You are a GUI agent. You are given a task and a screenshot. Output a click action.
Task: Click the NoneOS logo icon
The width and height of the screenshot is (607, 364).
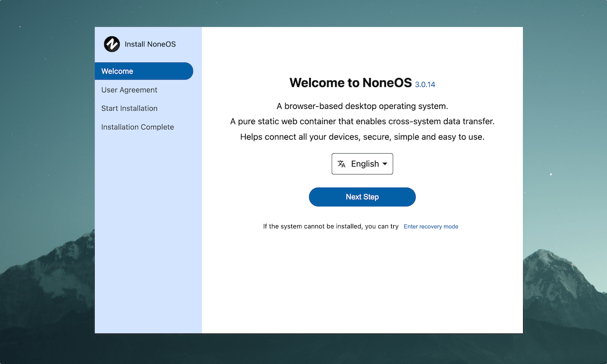coord(112,44)
